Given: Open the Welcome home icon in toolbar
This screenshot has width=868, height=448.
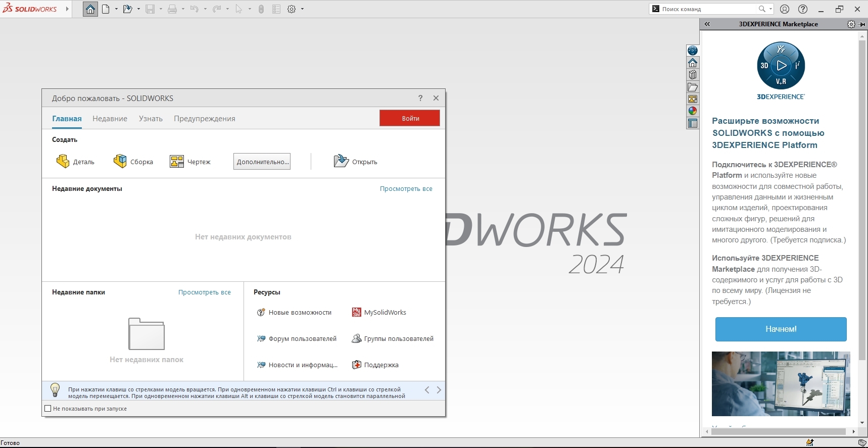Looking at the screenshot, I should tap(90, 9).
